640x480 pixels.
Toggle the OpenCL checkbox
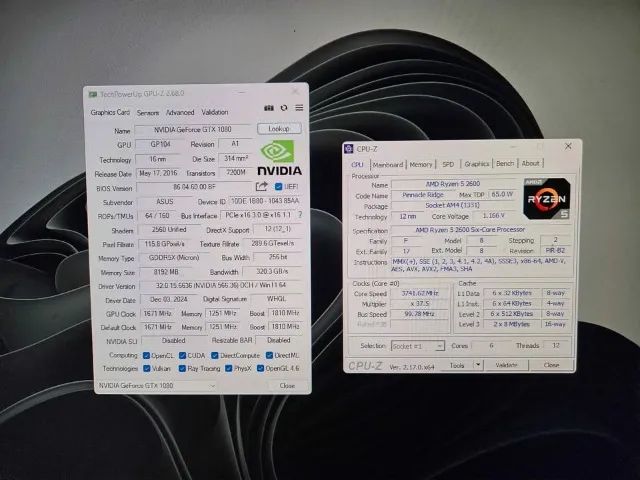click(x=147, y=356)
